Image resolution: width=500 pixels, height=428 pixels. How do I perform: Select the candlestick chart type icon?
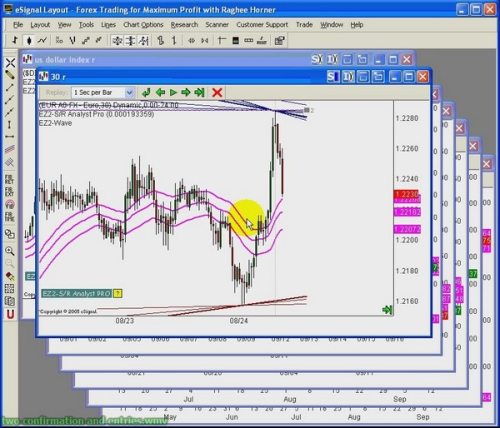pyautogui.click(x=29, y=41)
